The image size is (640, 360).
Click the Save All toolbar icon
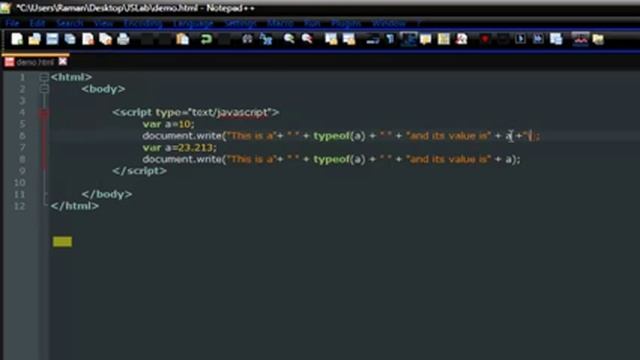click(70, 39)
